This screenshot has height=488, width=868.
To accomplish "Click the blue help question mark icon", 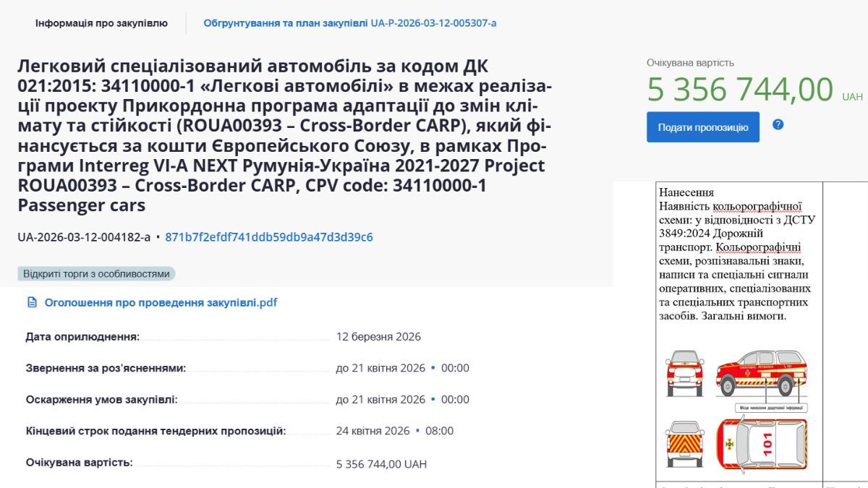I will 778,124.
